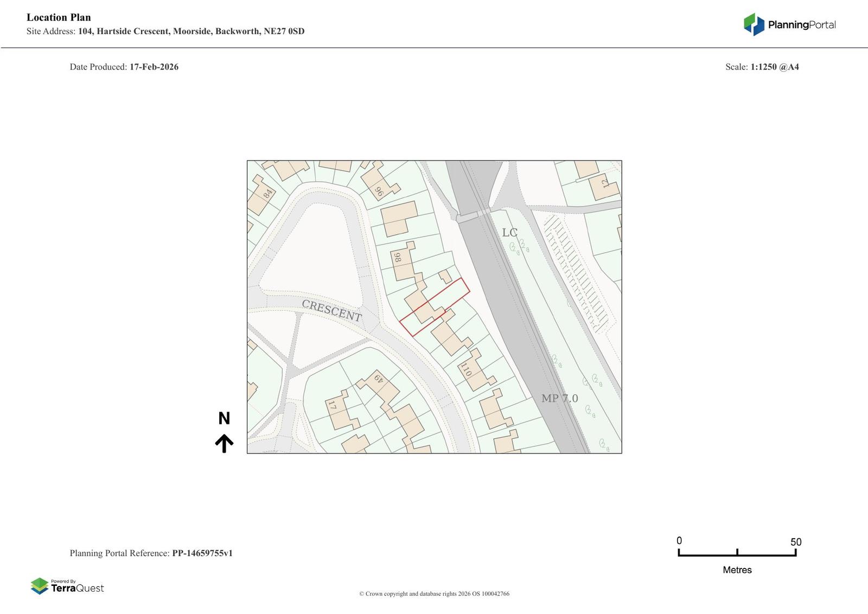Viewport: 868px width, 614px height.
Task: Click the Planning Portal reference PP-14659755v1
Action: click(202, 553)
